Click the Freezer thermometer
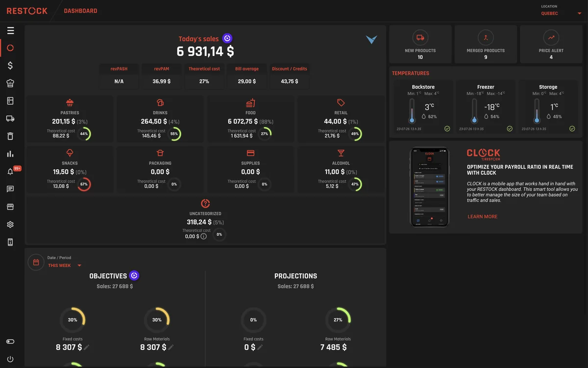This screenshot has width=588, height=368. (474, 110)
